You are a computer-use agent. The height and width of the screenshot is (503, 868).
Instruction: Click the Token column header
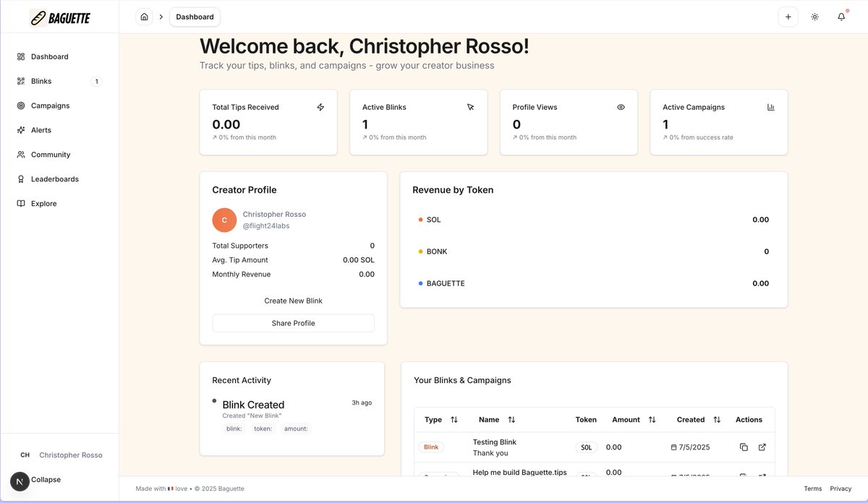[586, 420]
